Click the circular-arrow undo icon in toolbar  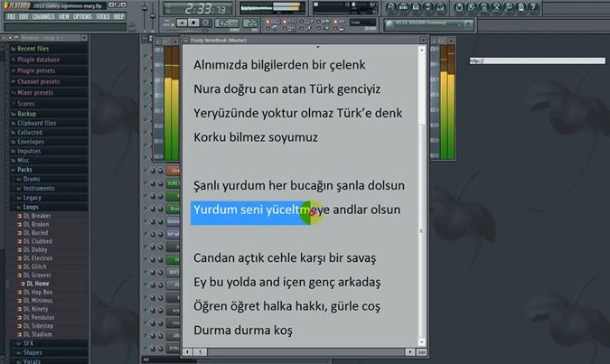click(459, 7)
